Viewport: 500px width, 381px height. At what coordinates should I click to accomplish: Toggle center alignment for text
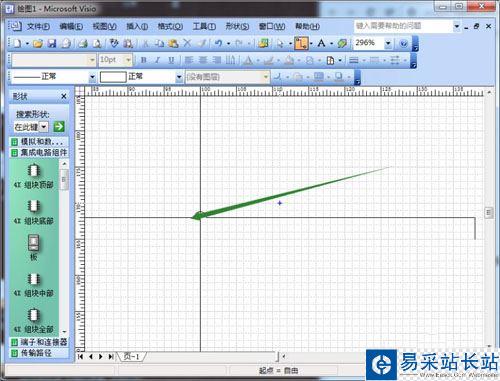click(203, 60)
